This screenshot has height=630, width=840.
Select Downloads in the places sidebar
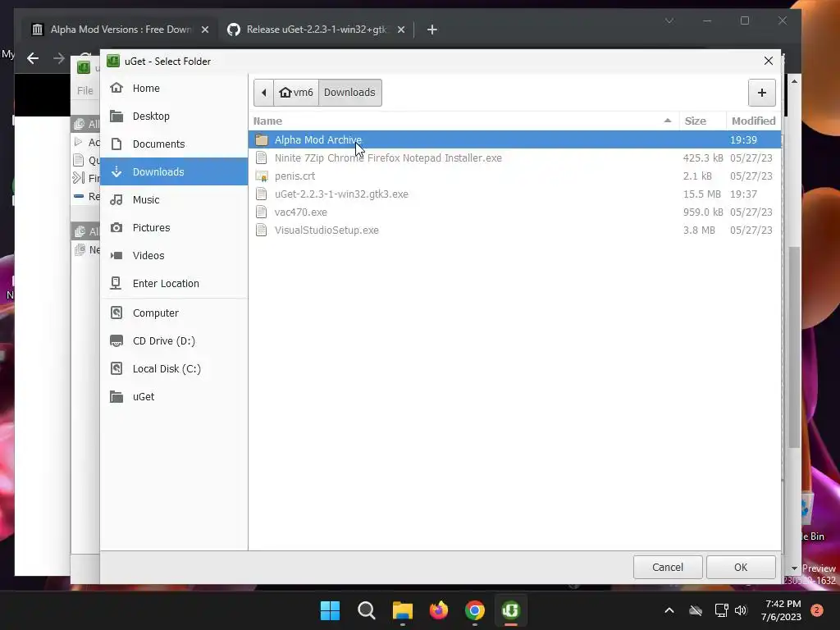[174, 171]
